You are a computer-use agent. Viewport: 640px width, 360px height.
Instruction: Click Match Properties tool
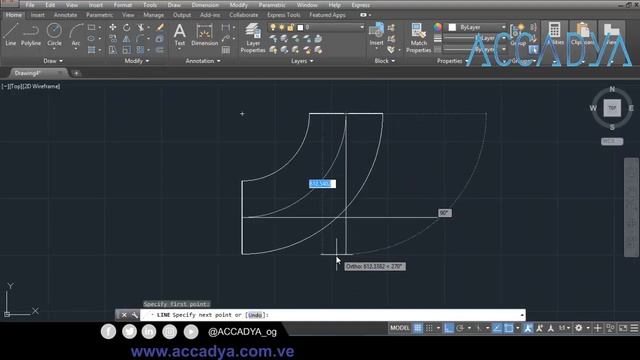(419, 38)
